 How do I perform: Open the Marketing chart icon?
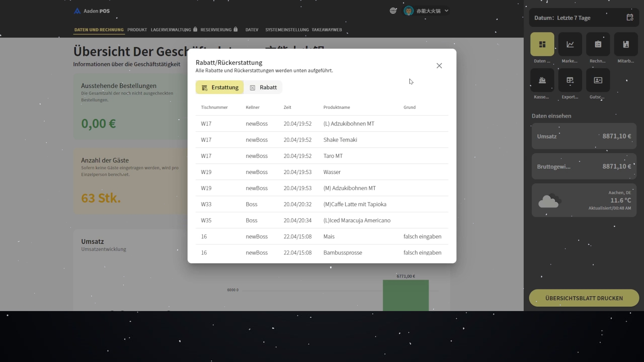point(570,44)
